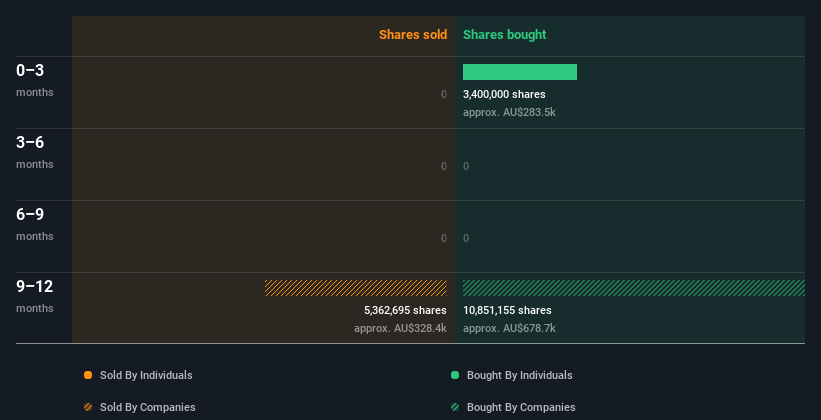Screen dimensions: 821x420
Task: Click the bought zero in 6–9 months row
Action: coord(466,238)
